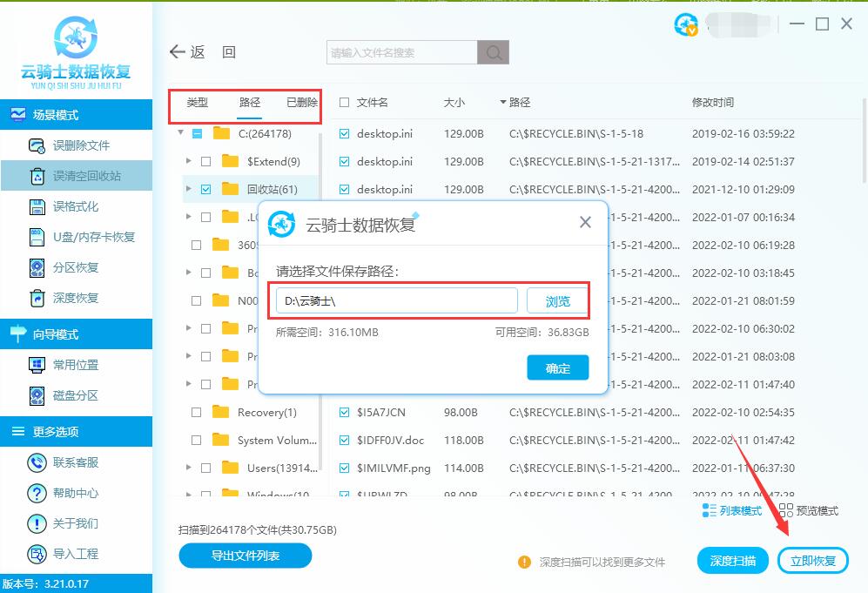The width and height of the screenshot is (868, 593).
Task: Choose the 误格式化 format recovery icon
Action: (x=37, y=206)
